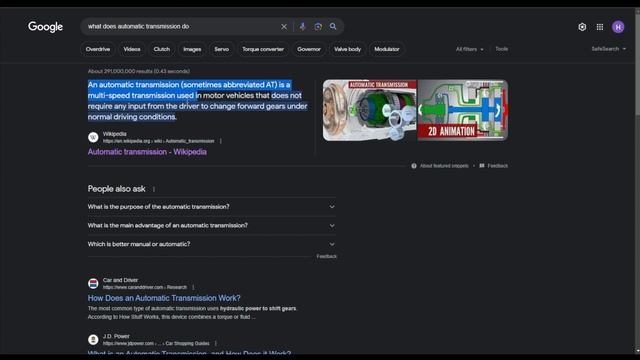Open People also ask options menu
The height and width of the screenshot is (360, 640).
click(154, 189)
